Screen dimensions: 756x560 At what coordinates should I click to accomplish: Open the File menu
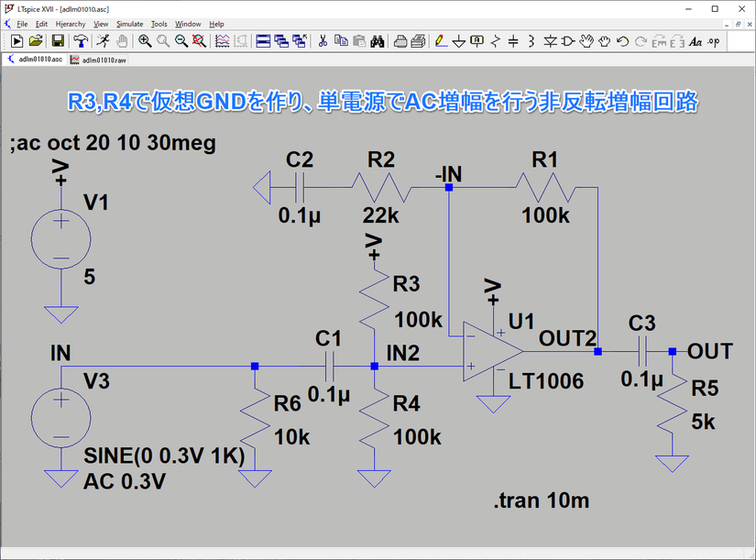tap(22, 24)
